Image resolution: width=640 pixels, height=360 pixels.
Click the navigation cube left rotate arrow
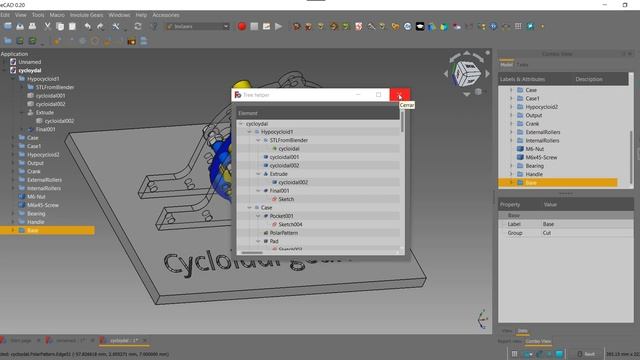446,74
